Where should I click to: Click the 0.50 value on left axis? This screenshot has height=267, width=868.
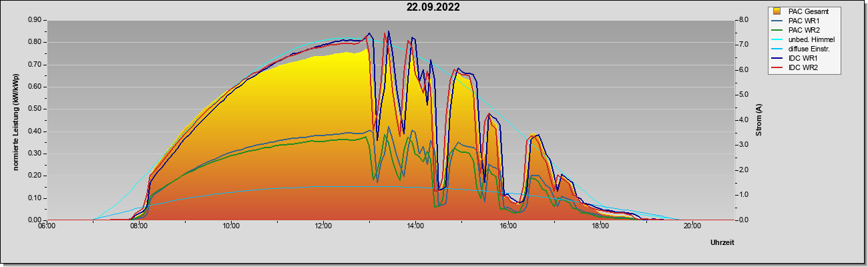point(35,109)
